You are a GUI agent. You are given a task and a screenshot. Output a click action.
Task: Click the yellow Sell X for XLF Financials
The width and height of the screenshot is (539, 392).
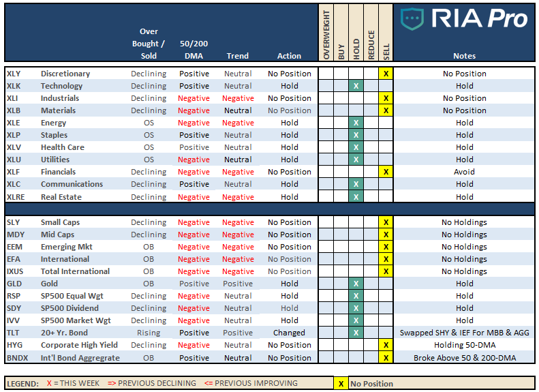tap(386, 172)
